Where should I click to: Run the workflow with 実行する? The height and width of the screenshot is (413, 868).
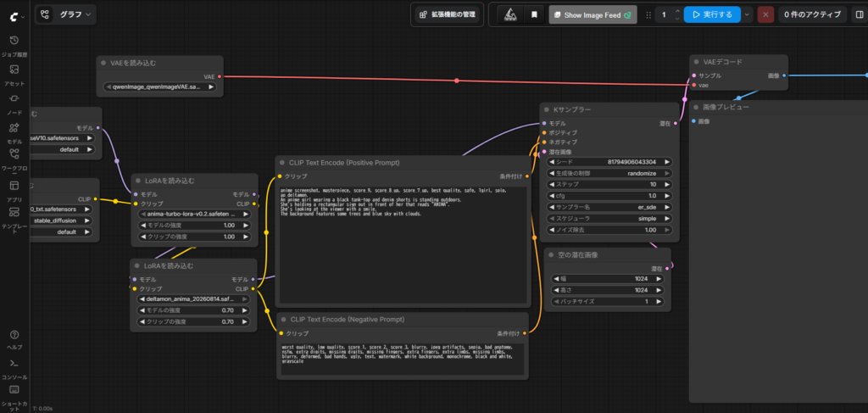712,15
